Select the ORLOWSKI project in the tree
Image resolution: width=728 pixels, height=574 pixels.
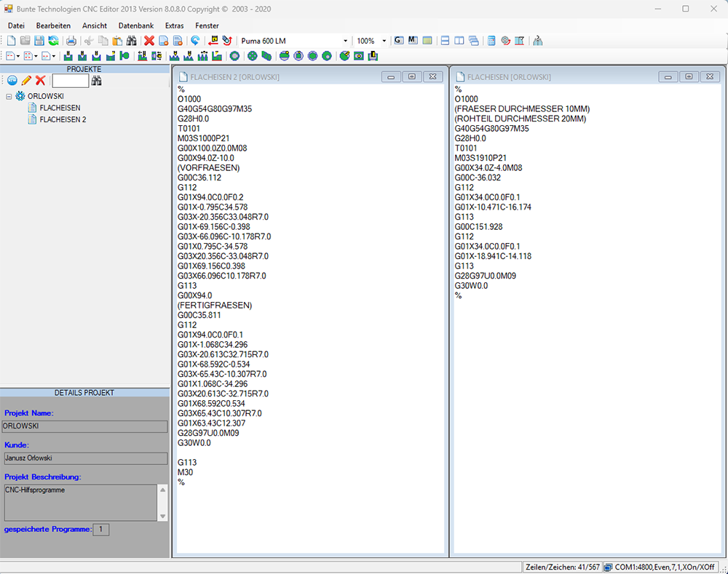45,96
